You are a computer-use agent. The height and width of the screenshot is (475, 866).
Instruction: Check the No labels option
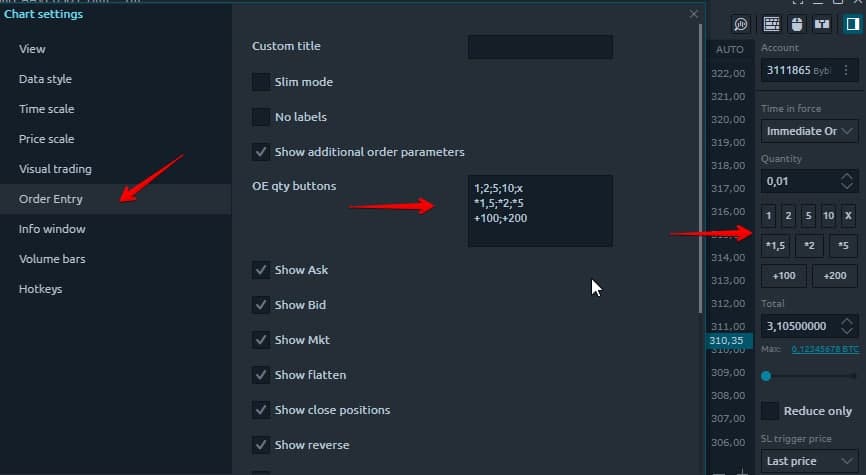261,117
